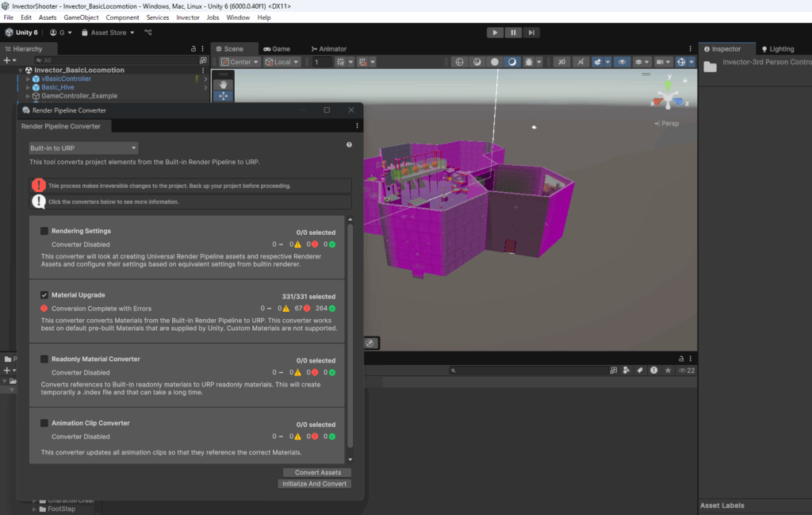The width and height of the screenshot is (812, 515).
Task: Click the search by label tag icon
Action: (640, 371)
